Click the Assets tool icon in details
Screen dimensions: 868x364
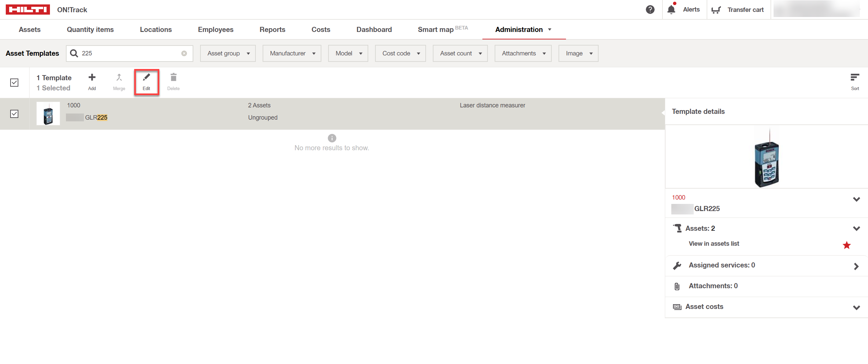pos(677,228)
